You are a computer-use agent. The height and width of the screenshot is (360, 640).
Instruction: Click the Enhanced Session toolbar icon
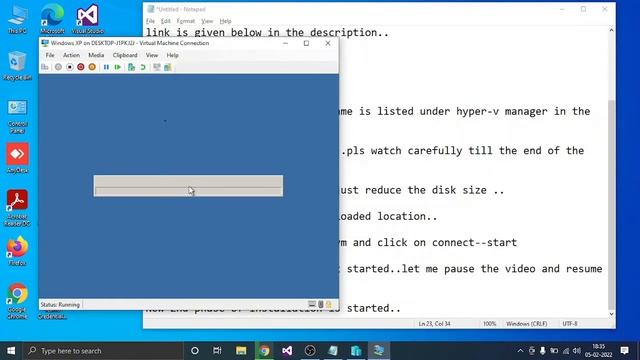157,67
